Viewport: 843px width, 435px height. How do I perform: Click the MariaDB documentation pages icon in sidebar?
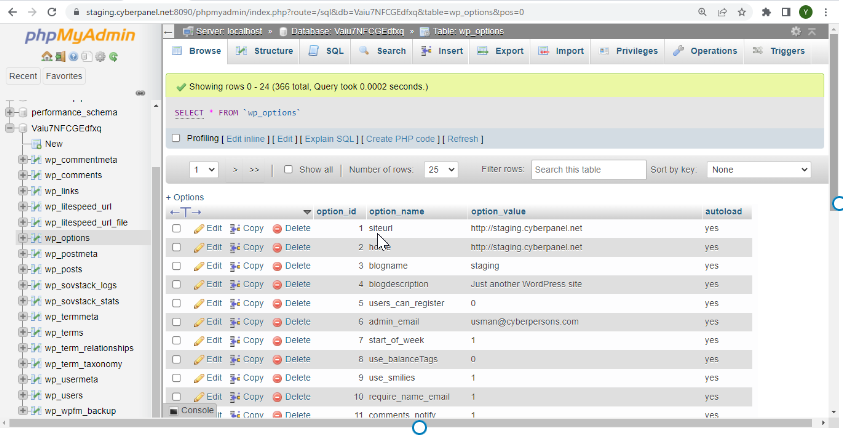pyautogui.click(x=87, y=56)
